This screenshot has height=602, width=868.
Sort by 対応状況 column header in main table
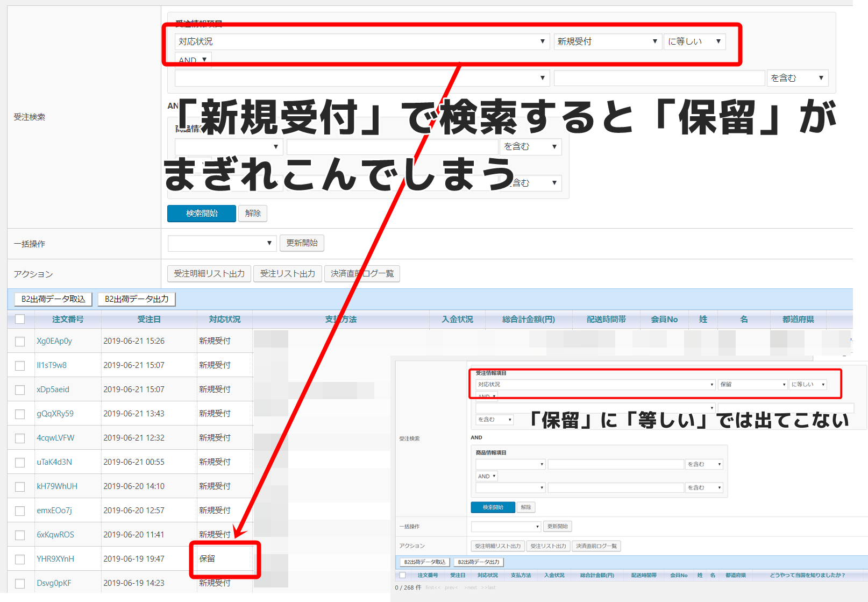[x=225, y=319]
